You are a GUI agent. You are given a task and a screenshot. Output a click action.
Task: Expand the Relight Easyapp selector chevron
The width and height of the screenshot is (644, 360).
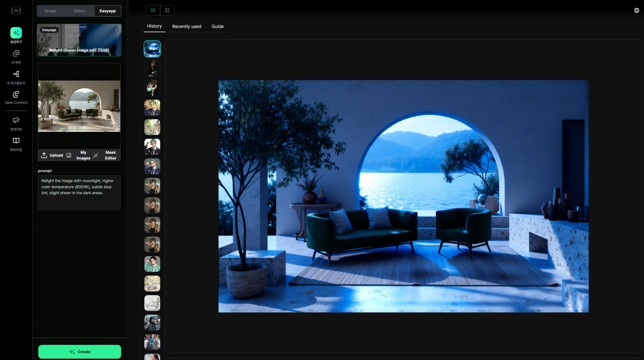116,30
